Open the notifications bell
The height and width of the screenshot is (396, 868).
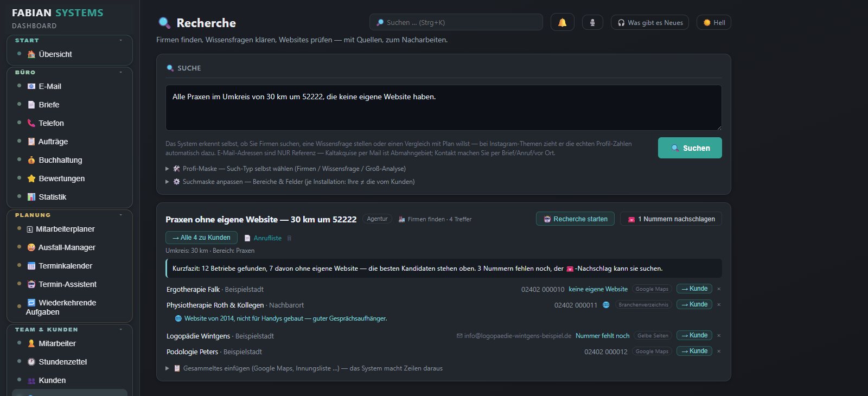(562, 22)
